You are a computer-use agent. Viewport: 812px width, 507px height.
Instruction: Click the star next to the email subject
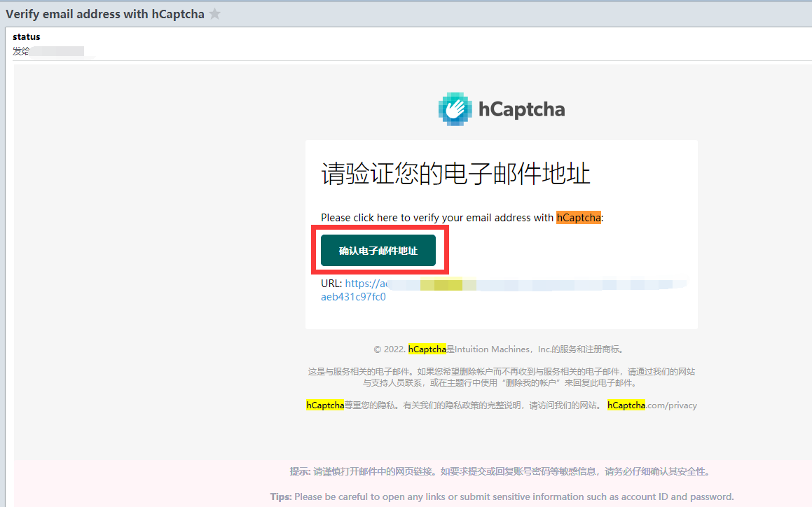214,13
